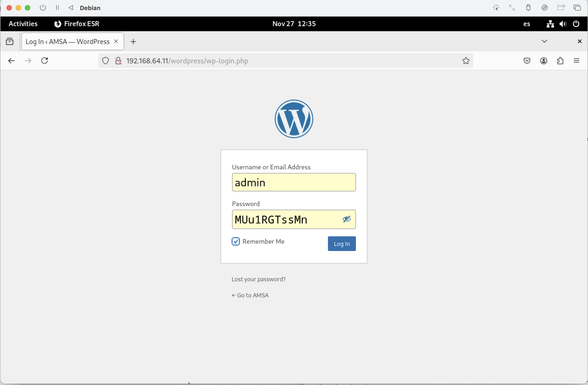Image resolution: width=588 pixels, height=385 pixels.
Task: Click the Password label text
Action: 246,204
